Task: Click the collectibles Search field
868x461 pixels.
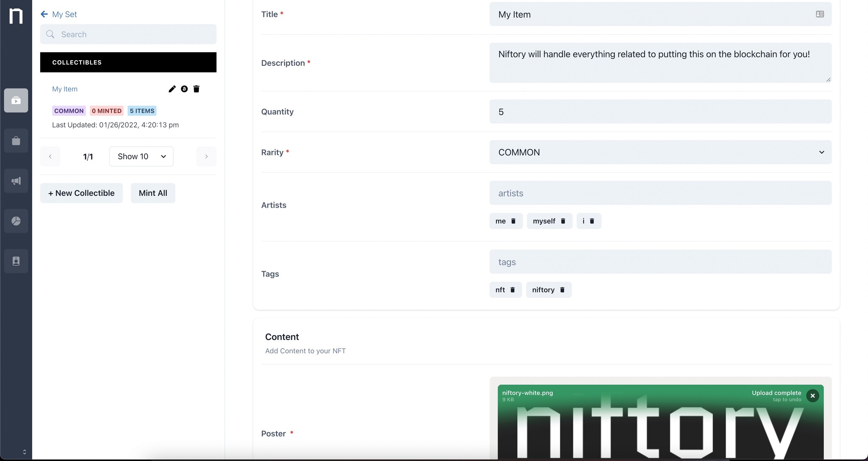Action: pos(128,34)
